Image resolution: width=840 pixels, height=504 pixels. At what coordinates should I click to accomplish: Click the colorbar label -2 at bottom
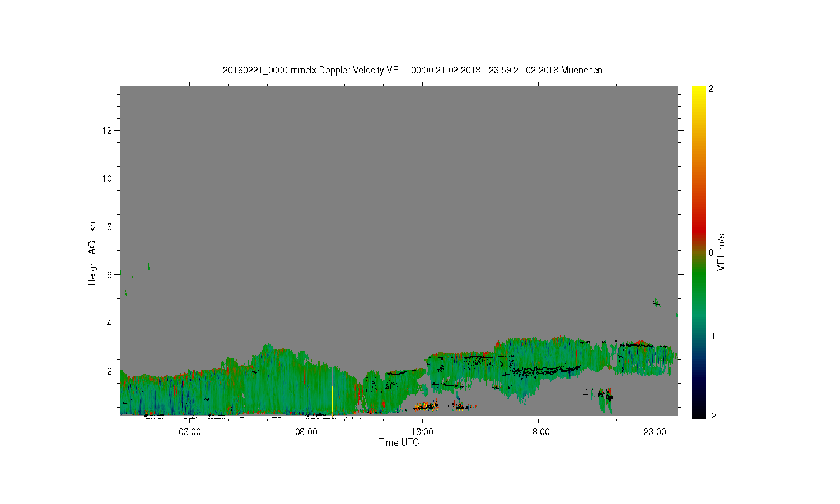tap(712, 416)
